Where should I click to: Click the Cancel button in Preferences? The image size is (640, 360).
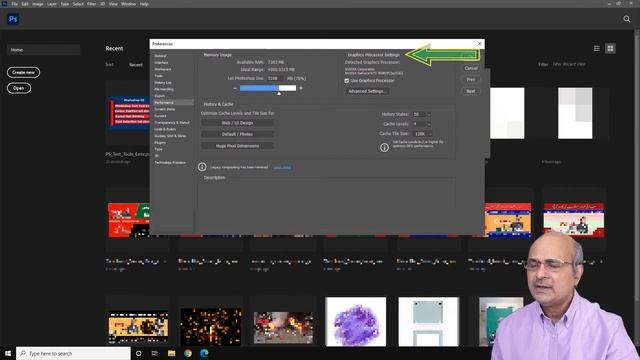coord(471,68)
